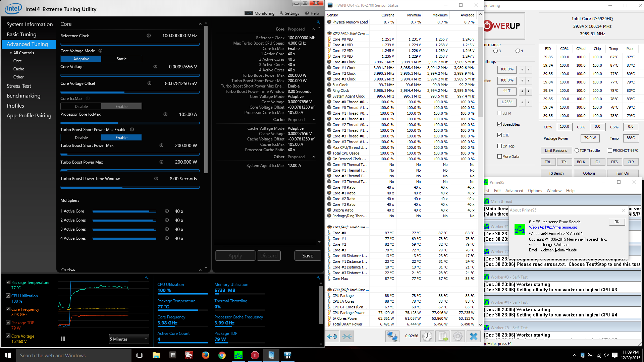Screen dimensions: 644x362
Task: Click the info icon next to Core Voltage Offset
Action: click(x=149, y=83)
